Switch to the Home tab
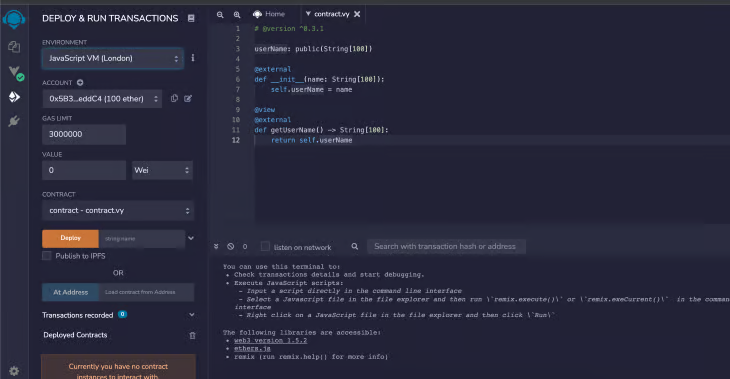 coord(269,14)
